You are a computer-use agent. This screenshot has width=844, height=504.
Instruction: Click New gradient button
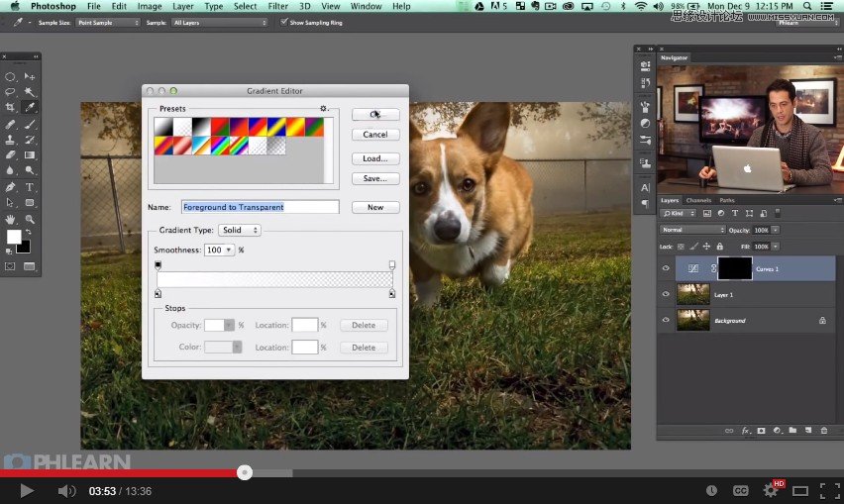(375, 207)
